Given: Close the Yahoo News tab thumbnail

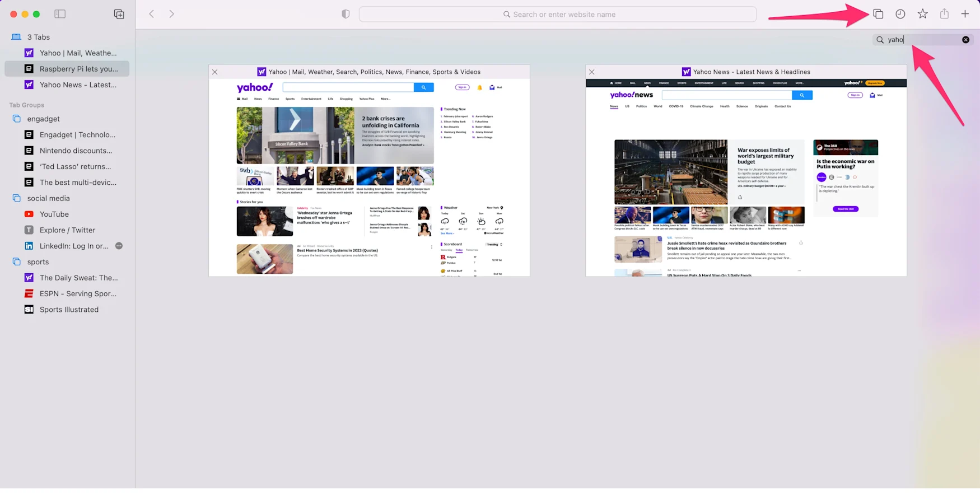Looking at the screenshot, I should pyautogui.click(x=592, y=72).
